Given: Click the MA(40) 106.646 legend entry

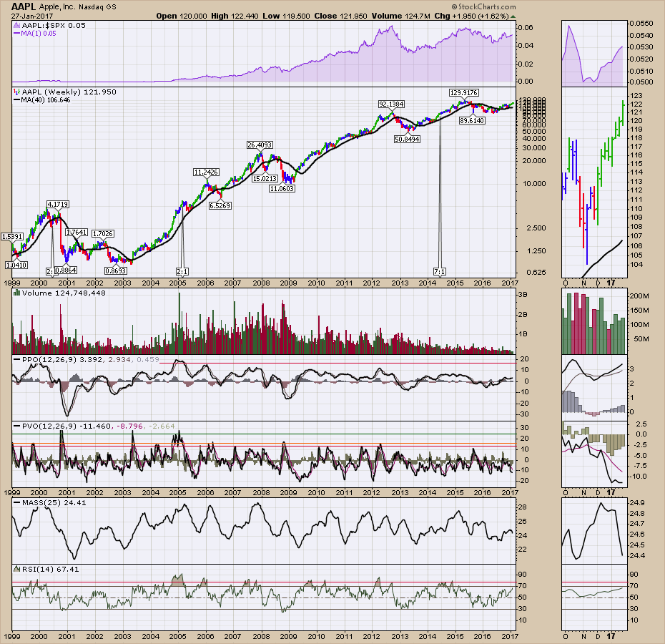Looking at the screenshot, I should (45, 99).
